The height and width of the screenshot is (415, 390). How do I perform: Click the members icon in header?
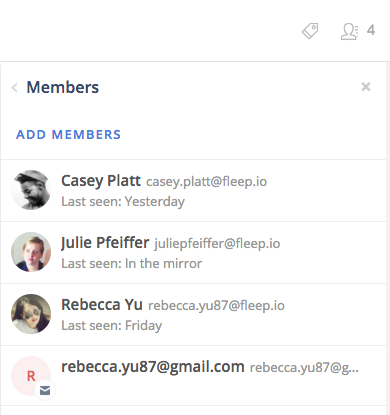(x=349, y=31)
